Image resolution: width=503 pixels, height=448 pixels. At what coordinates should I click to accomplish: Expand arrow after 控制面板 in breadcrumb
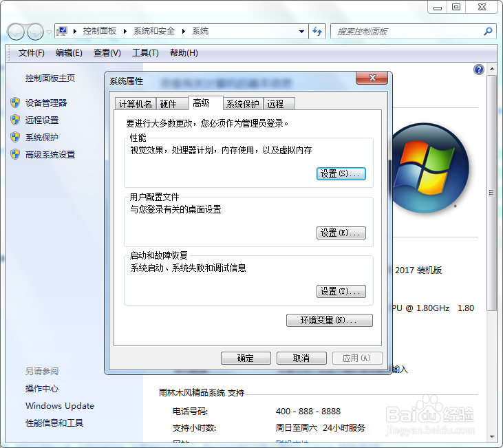point(125,31)
